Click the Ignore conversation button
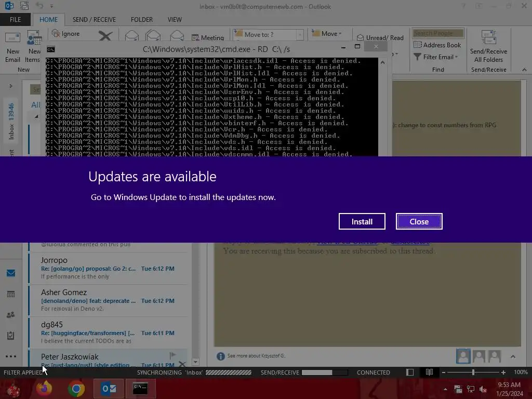 (66, 34)
